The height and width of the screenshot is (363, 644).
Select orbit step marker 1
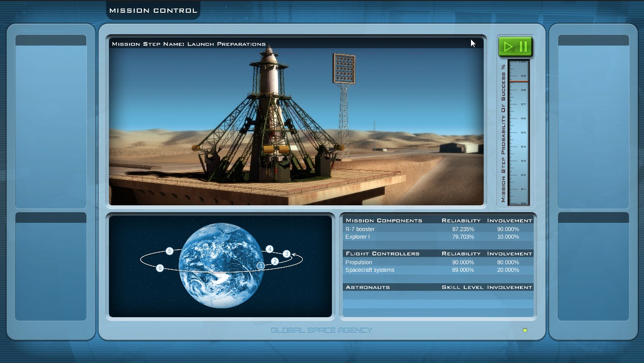(261, 266)
